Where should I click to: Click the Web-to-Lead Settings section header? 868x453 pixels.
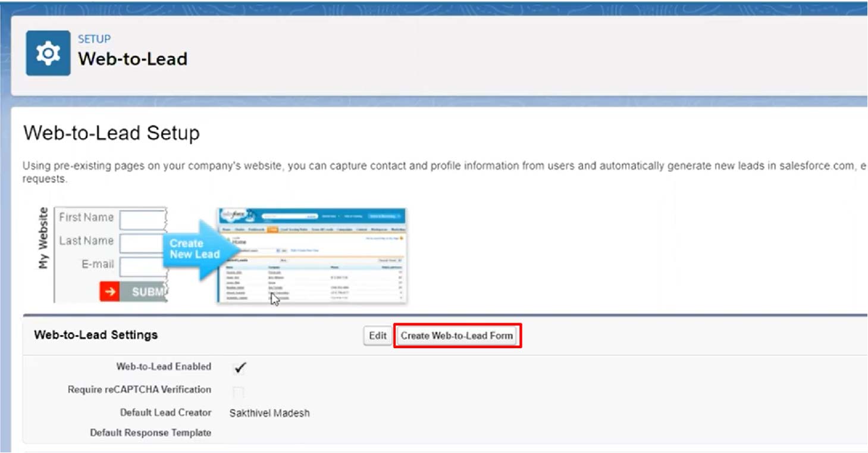coord(96,335)
